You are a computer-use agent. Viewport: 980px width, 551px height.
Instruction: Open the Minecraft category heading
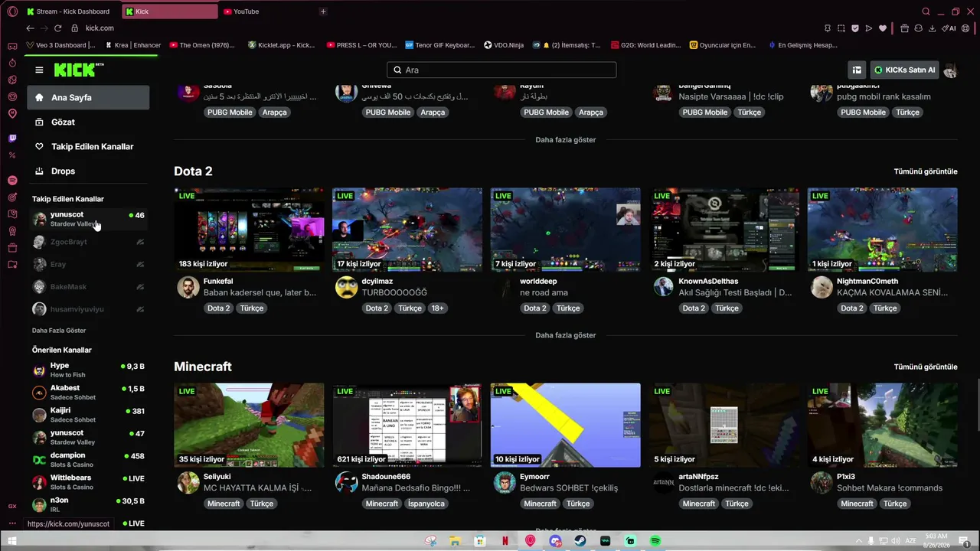click(x=203, y=367)
